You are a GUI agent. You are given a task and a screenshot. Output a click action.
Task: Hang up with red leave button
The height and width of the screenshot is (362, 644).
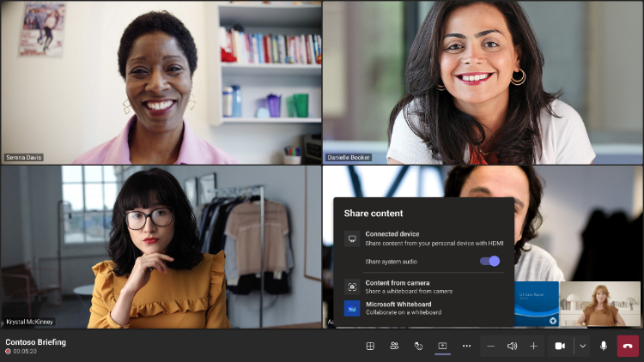click(x=628, y=346)
